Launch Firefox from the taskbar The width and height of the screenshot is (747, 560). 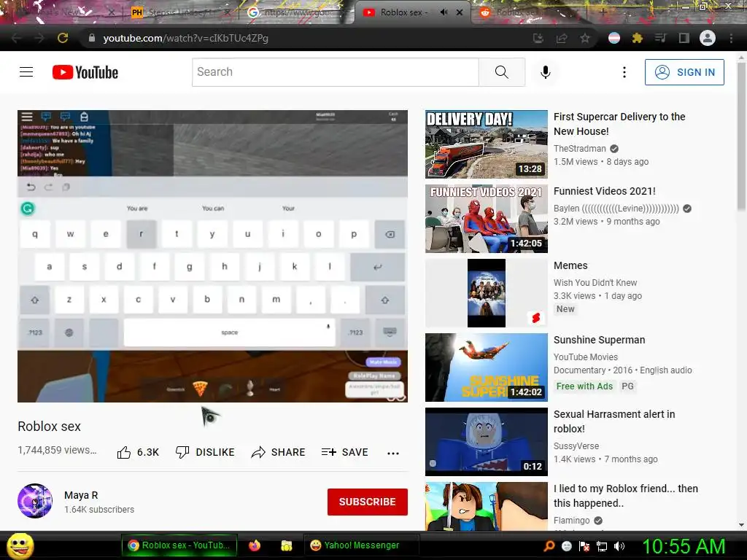pyautogui.click(x=255, y=545)
